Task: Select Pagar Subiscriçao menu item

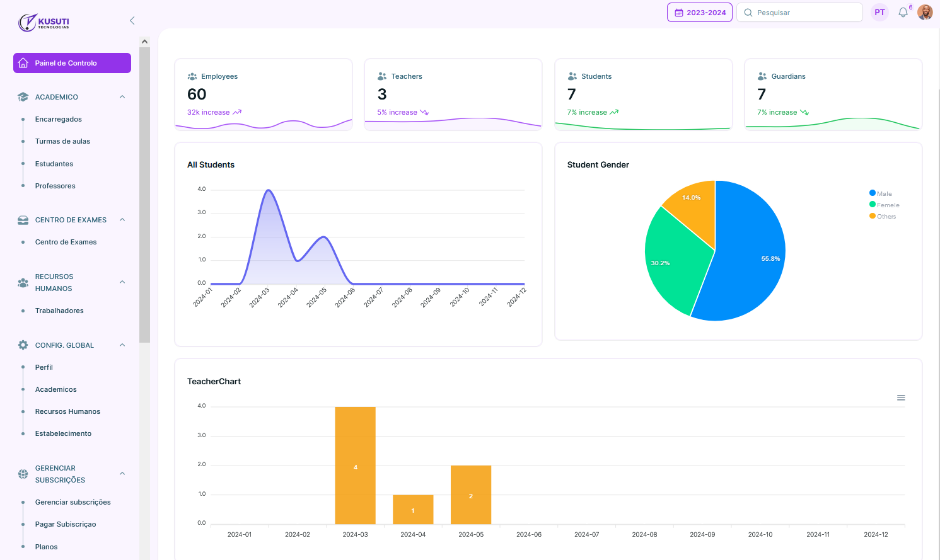Action: coord(66,524)
